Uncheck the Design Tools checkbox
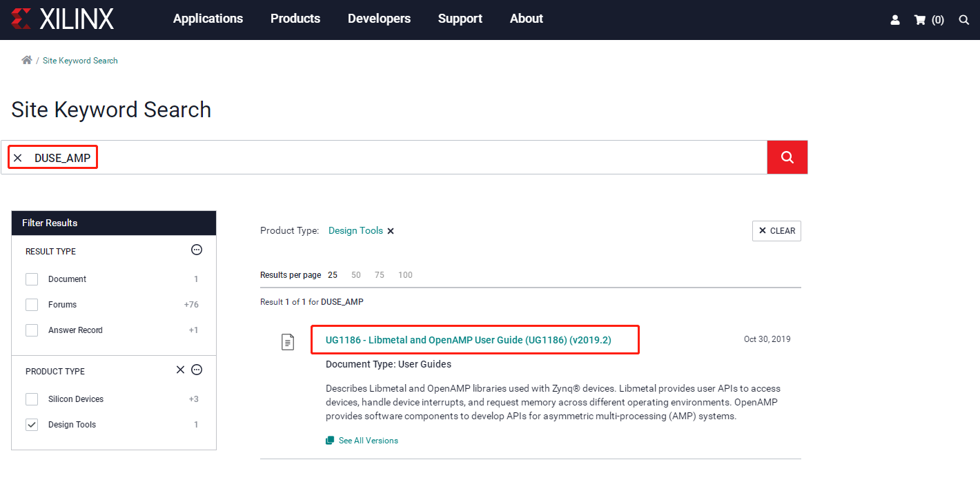 (32, 425)
